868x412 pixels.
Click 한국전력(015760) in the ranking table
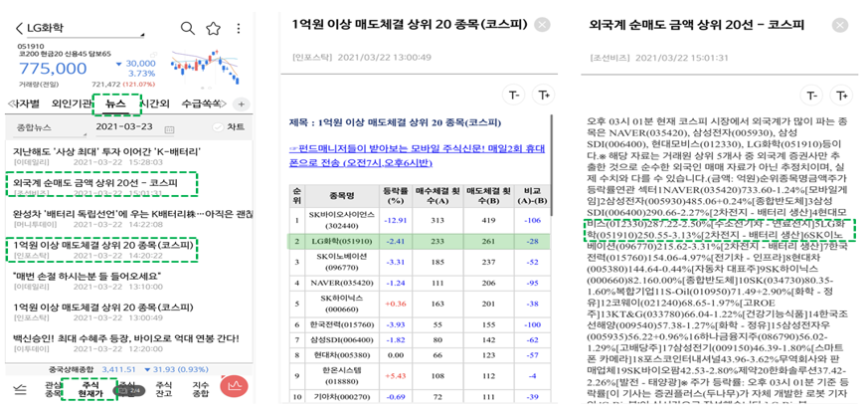pyautogui.click(x=340, y=324)
